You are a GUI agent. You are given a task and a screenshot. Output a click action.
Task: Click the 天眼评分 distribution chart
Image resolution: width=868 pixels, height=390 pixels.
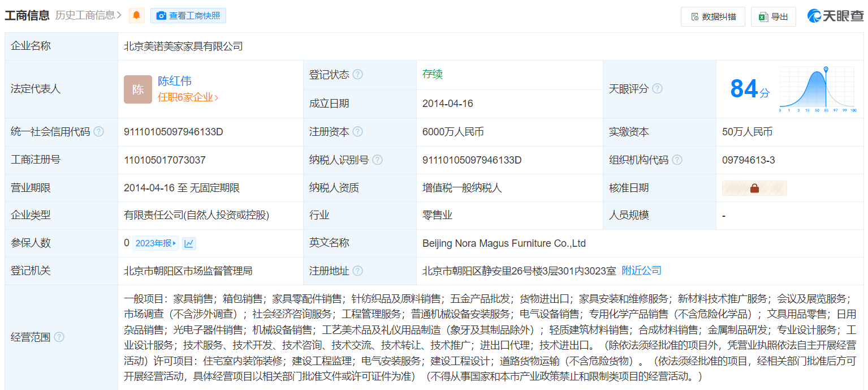(818, 89)
